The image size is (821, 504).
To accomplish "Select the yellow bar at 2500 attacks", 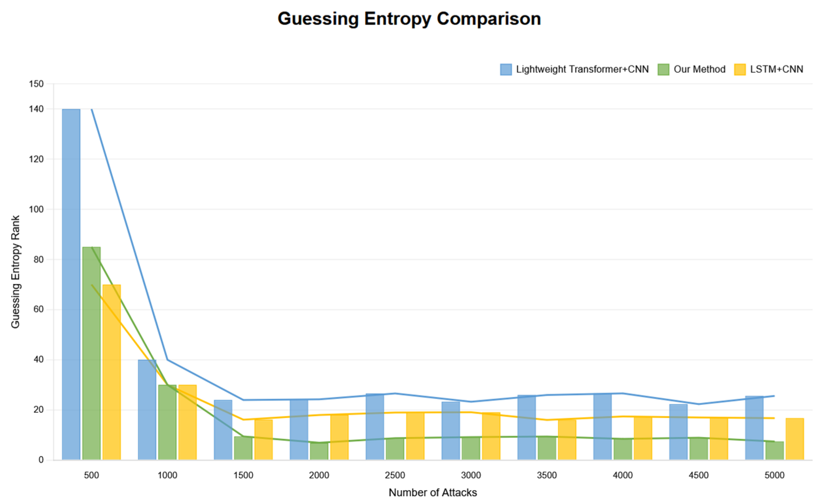I will click(416, 436).
